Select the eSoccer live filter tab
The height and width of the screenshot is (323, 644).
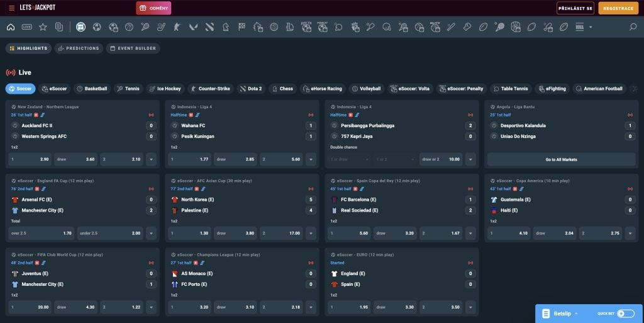(x=54, y=88)
